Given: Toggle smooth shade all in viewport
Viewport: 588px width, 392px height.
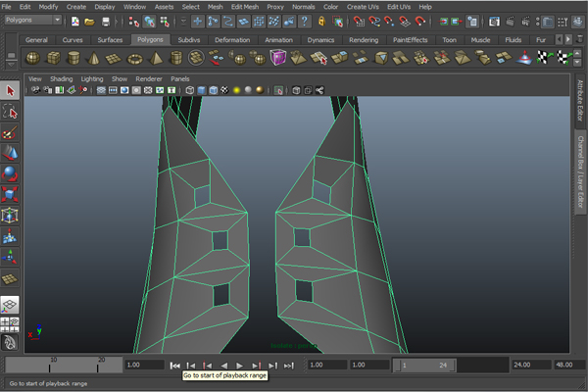Looking at the screenshot, I should (201, 90).
